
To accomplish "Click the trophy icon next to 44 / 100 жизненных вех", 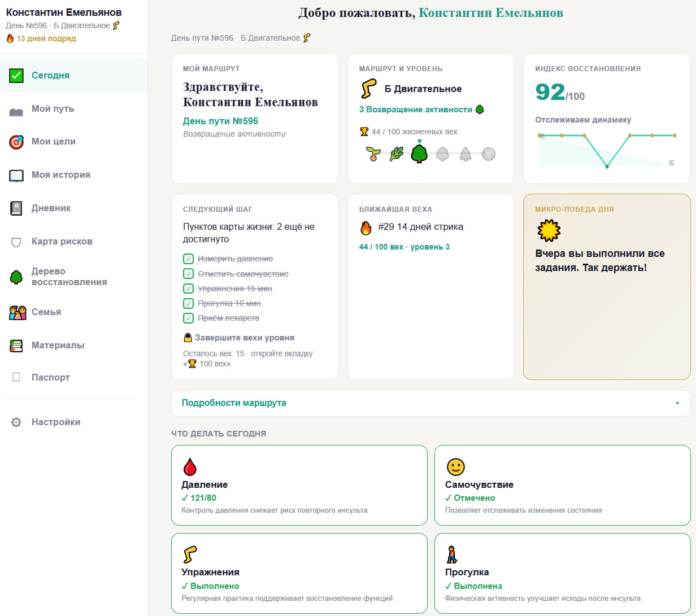I will 364,132.
